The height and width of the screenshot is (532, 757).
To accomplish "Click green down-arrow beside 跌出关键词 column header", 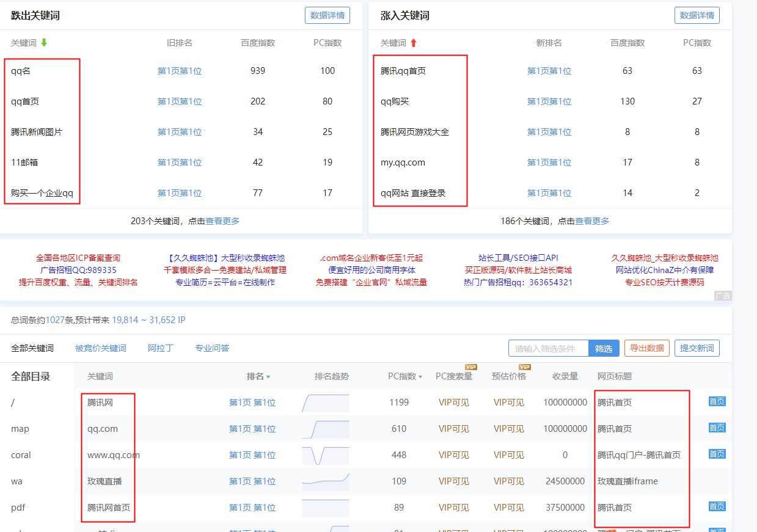I will point(44,43).
